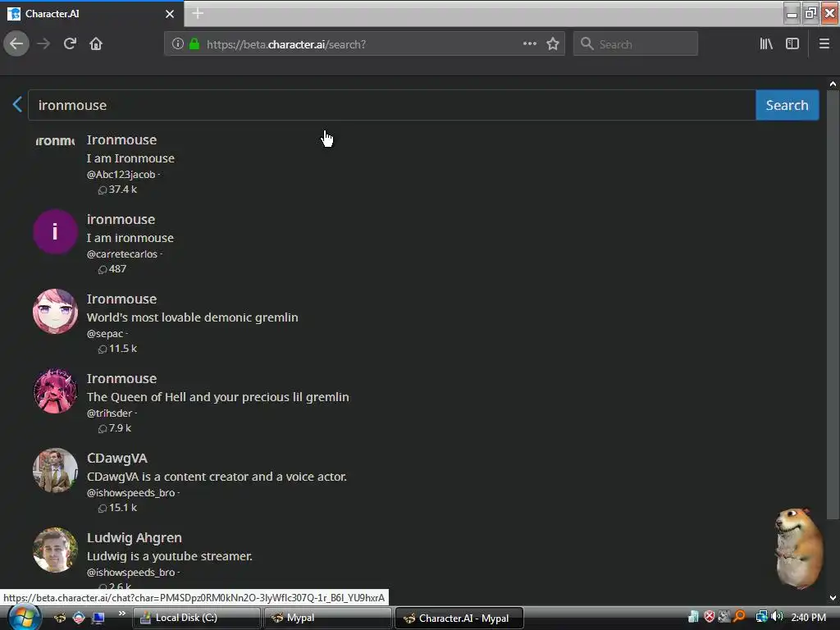
Task: Click the CDawgVA avatar image
Action: (x=55, y=470)
